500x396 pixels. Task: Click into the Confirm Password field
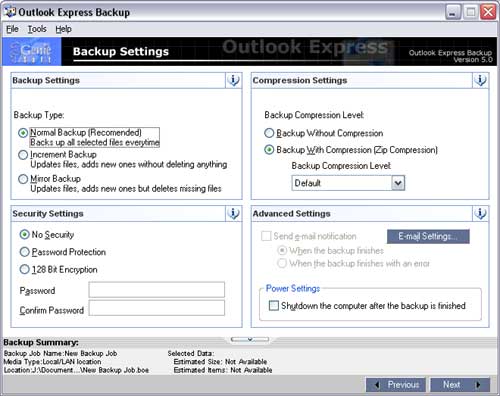(157, 308)
